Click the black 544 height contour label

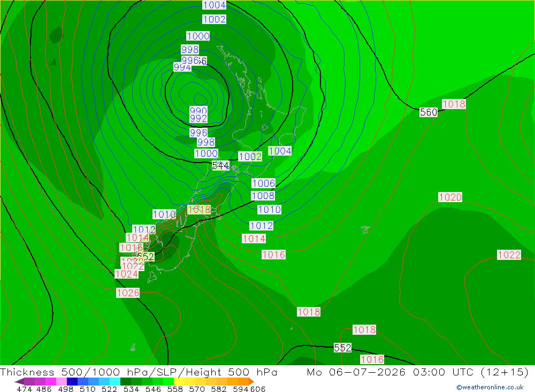[220, 166]
